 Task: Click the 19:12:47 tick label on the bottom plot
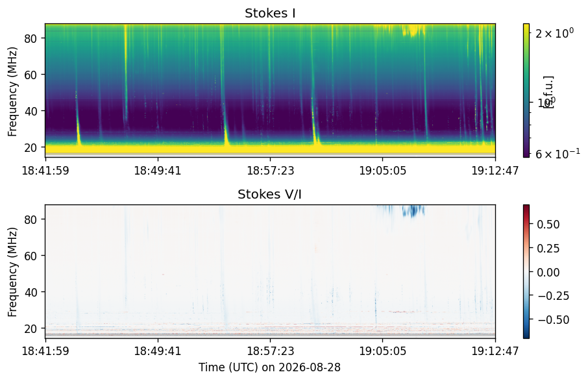[x=495, y=351]
